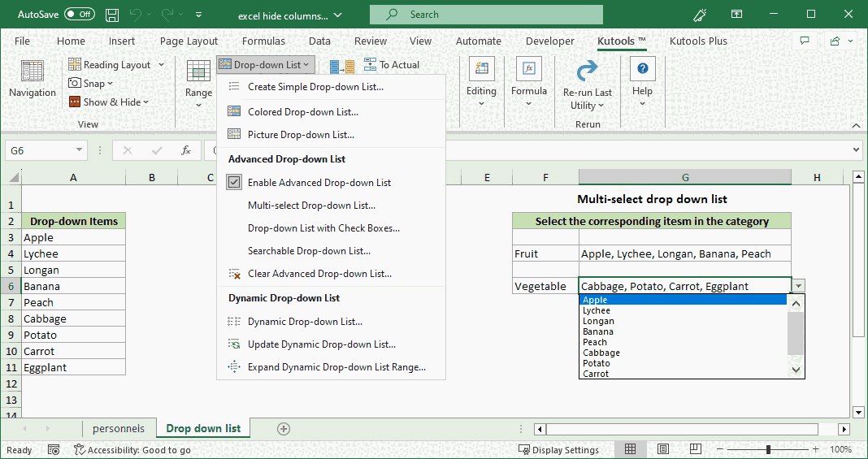Click the column G header

[685, 177]
